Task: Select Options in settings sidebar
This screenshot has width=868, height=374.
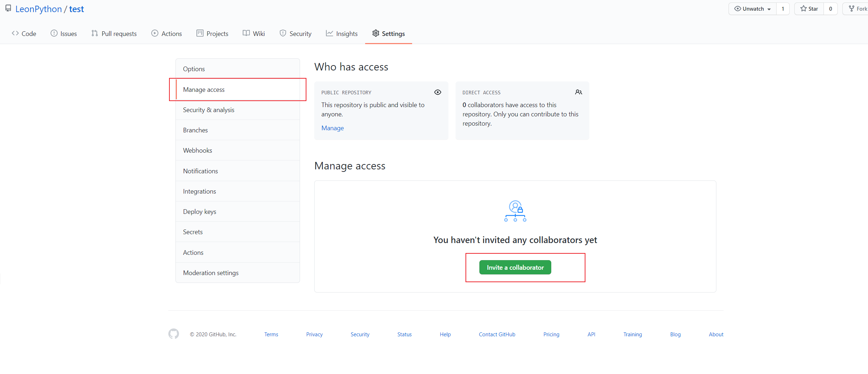Action: [x=238, y=69]
